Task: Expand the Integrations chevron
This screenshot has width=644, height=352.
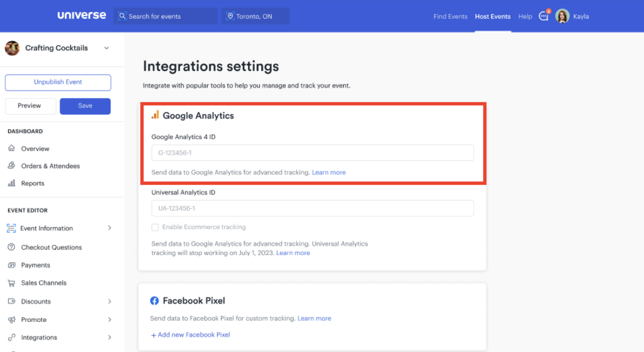Action: click(x=109, y=338)
